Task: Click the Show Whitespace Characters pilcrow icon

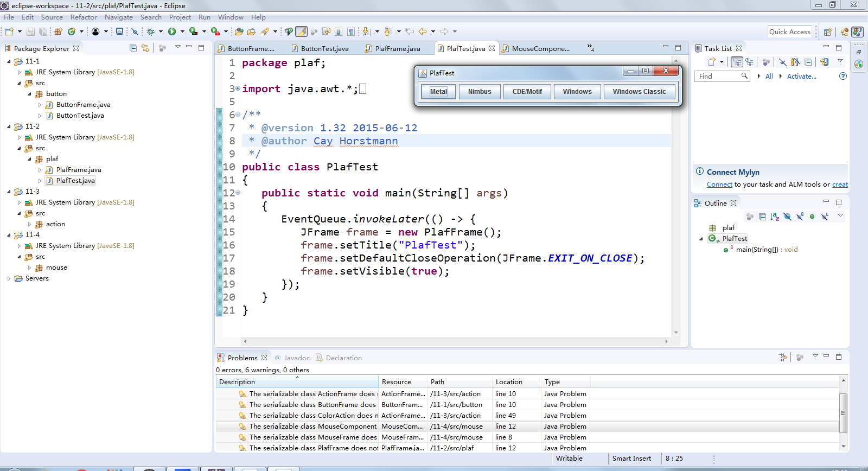Action: 351,31
